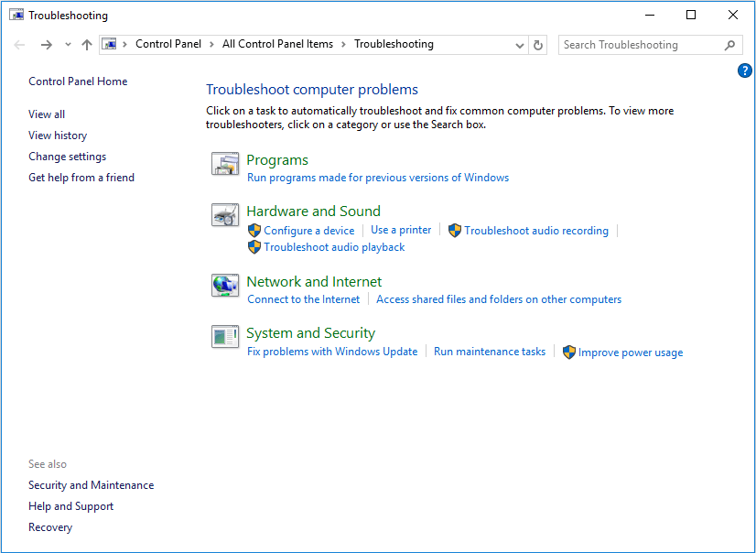Click the Back navigation arrow

pos(20,45)
